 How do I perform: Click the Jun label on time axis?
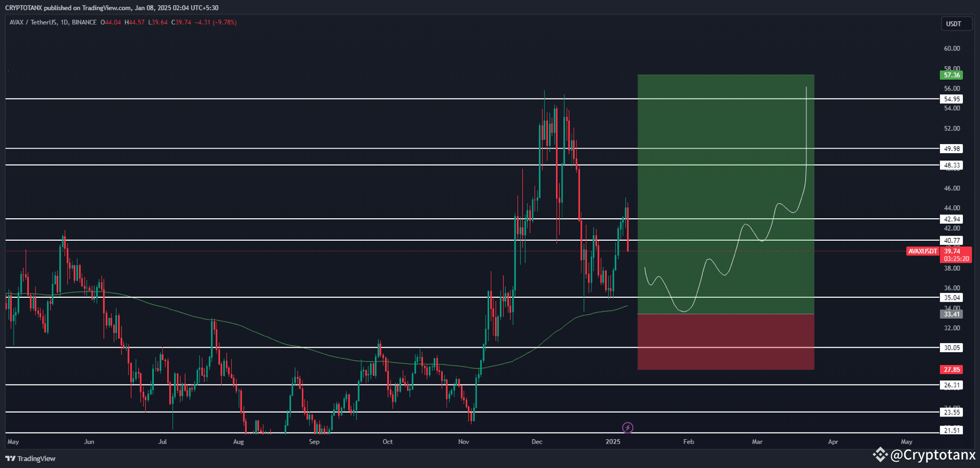tap(89, 441)
